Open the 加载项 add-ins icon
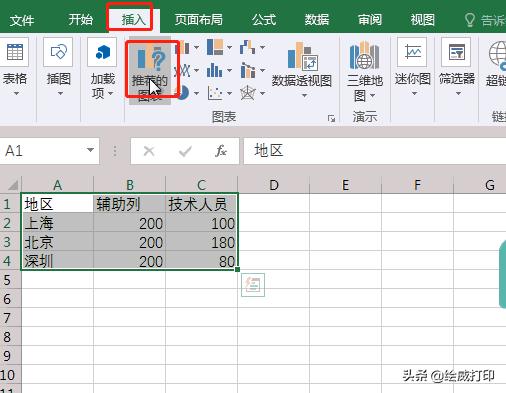Image resolution: width=506 pixels, height=393 pixels. 102,52
